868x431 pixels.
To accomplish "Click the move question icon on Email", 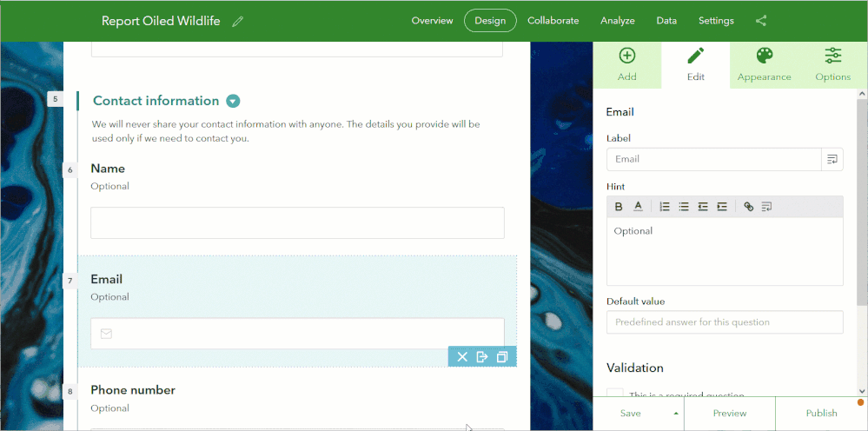I will (482, 357).
